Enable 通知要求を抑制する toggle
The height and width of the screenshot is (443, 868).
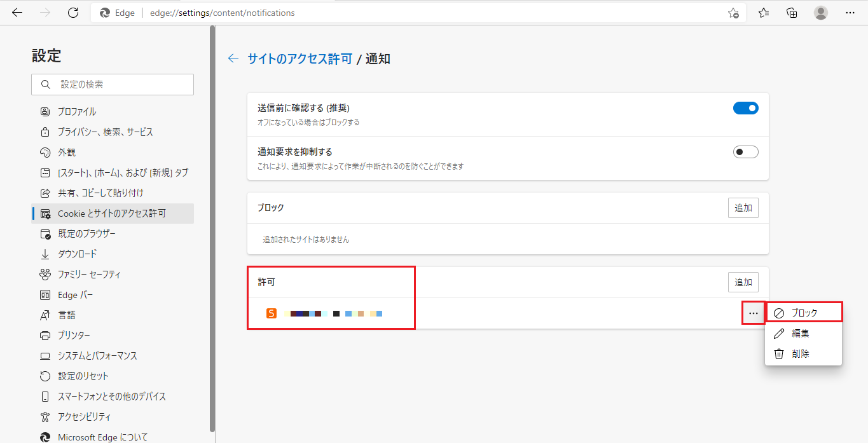745,152
